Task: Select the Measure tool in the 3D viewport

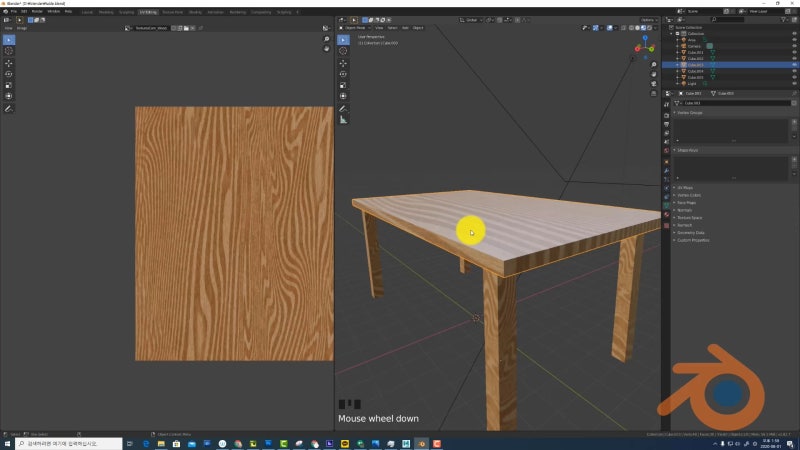Action: pyautogui.click(x=343, y=120)
